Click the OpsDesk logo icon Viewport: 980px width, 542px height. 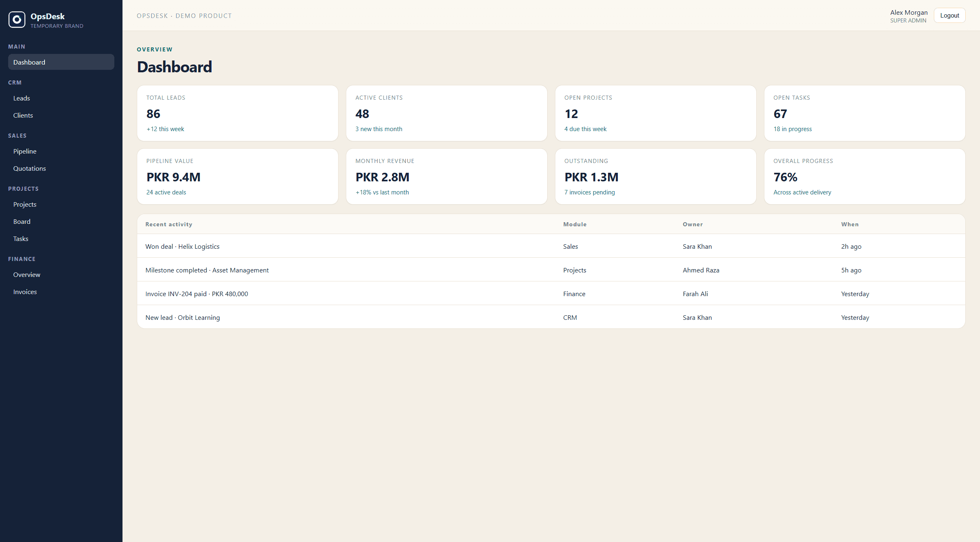[17, 20]
